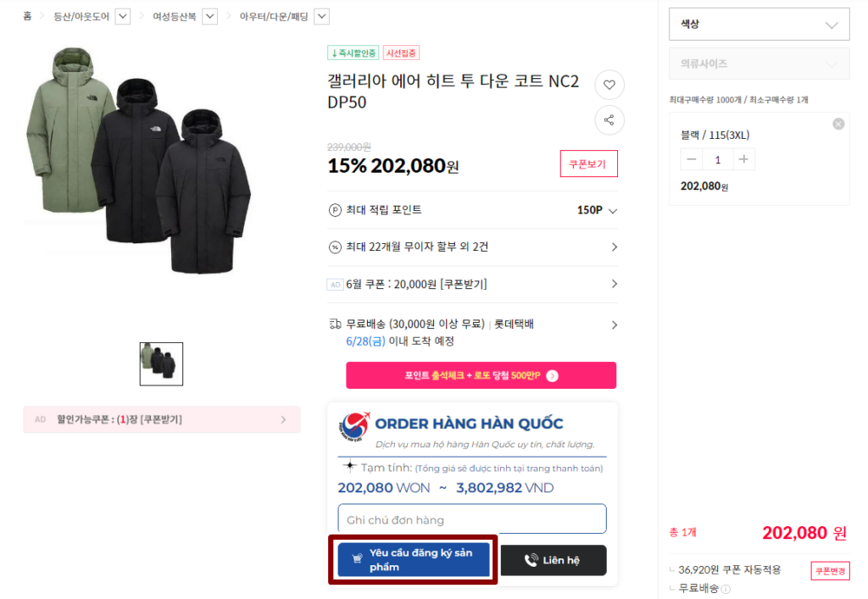The width and height of the screenshot is (868, 599).
Task: Open the 색상 color dropdown
Action: coord(759,25)
